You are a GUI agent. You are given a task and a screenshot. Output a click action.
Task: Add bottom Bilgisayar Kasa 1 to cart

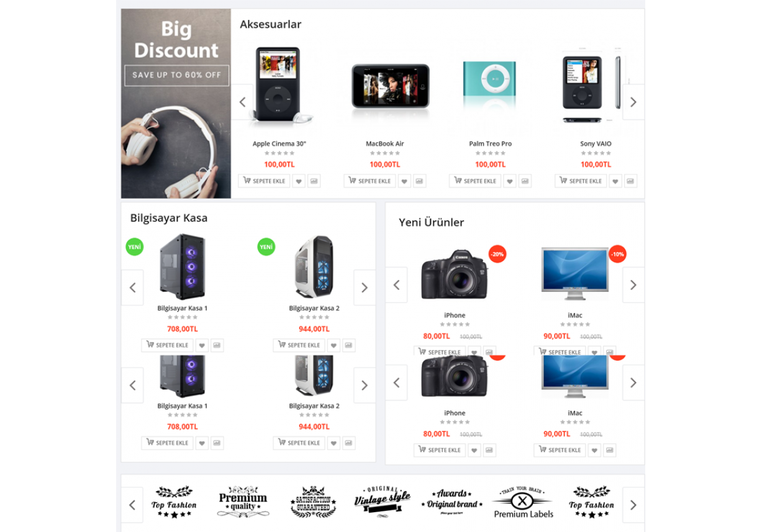tap(167, 443)
